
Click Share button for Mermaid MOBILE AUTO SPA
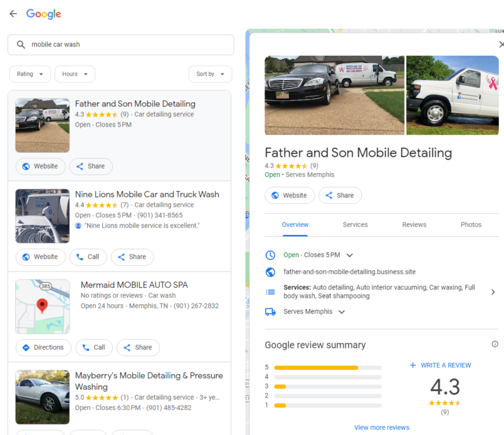coord(138,347)
